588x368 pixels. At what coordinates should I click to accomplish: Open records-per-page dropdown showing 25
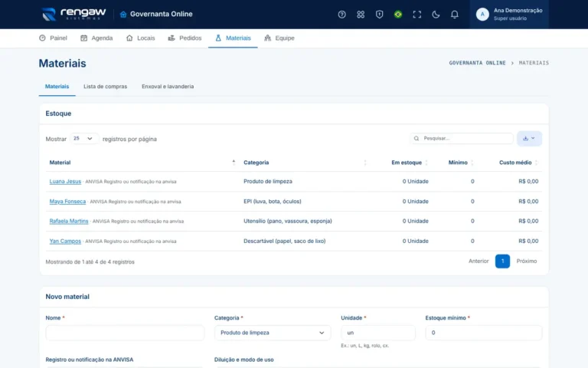coord(83,139)
